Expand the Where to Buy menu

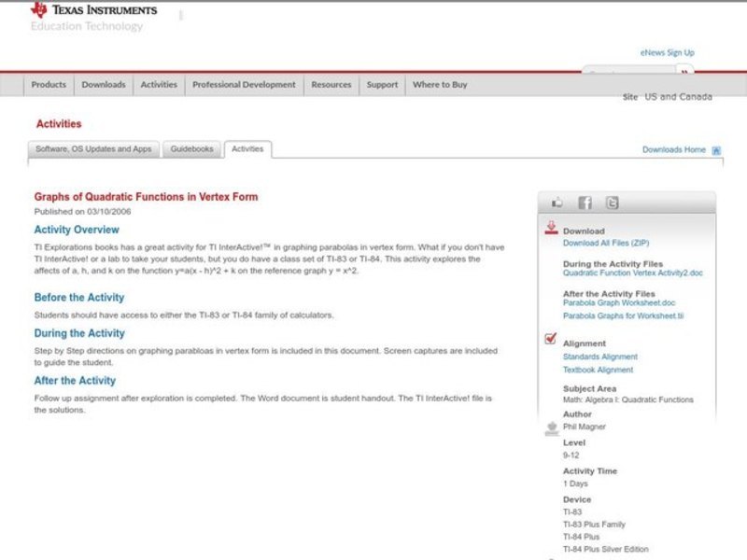pyautogui.click(x=440, y=85)
